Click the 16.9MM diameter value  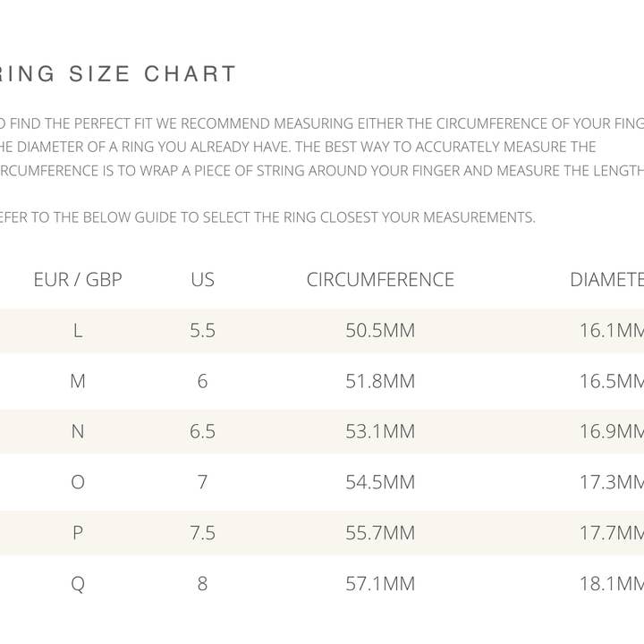[612, 432]
